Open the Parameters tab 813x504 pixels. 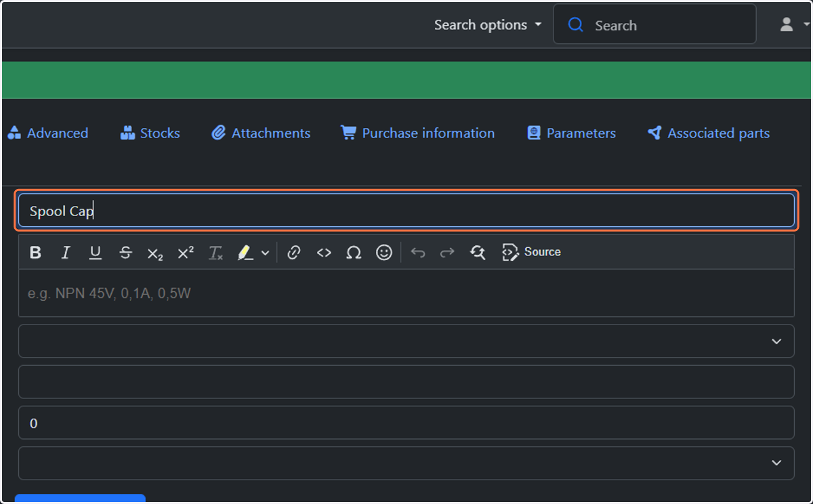pos(571,133)
